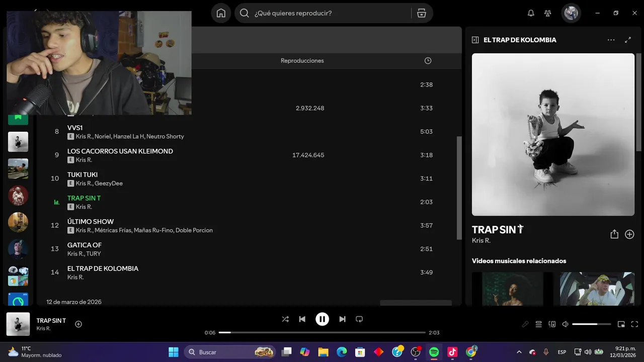
Task: Open the ESP language input switcher
Action: click(x=562, y=352)
